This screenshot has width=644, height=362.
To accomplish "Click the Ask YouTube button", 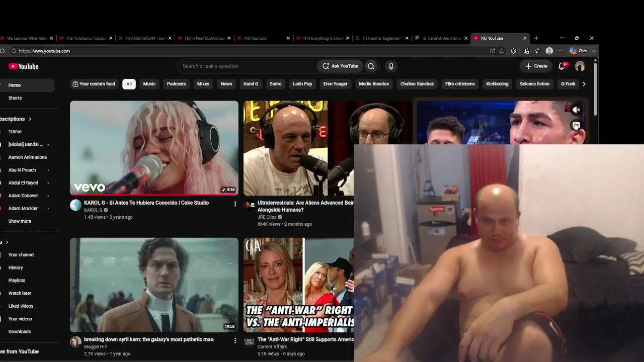I will 340,66.
